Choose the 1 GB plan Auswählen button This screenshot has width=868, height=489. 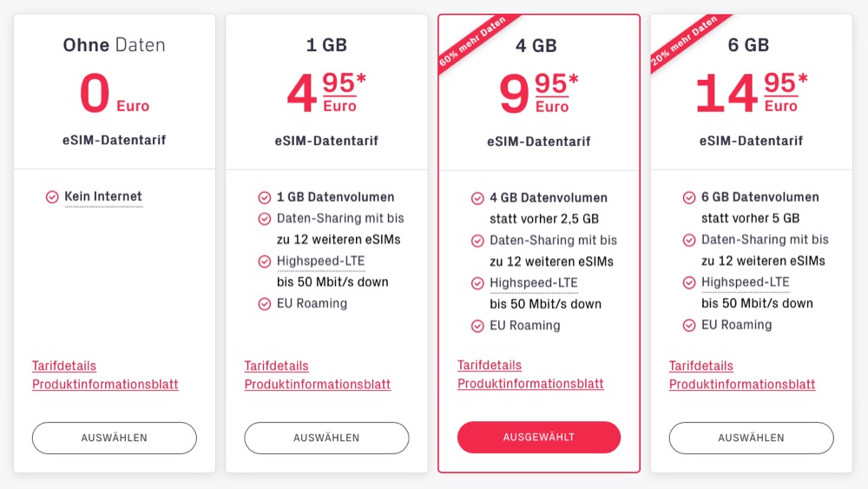click(x=326, y=438)
